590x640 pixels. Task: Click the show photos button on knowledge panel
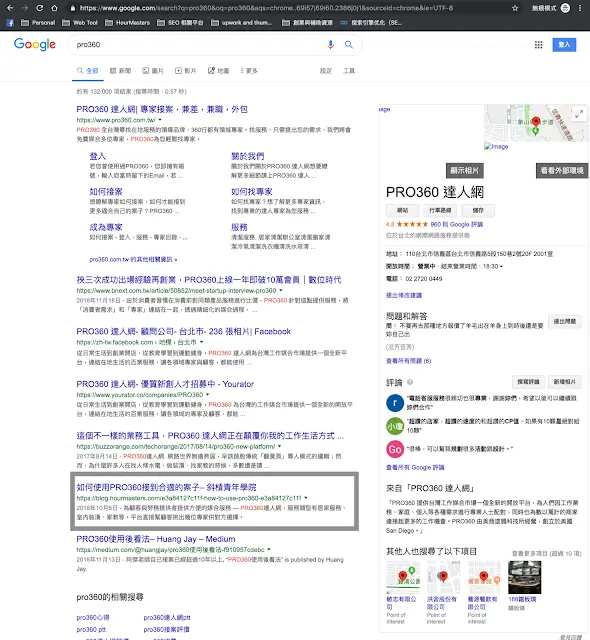(465, 171)
